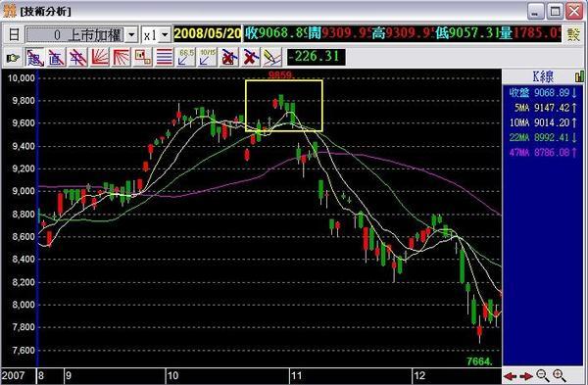The height and width of the screenshot is (385, 588).
Task: Click the 10MA 9014.20 row
Action: click(x=542, y=122)
